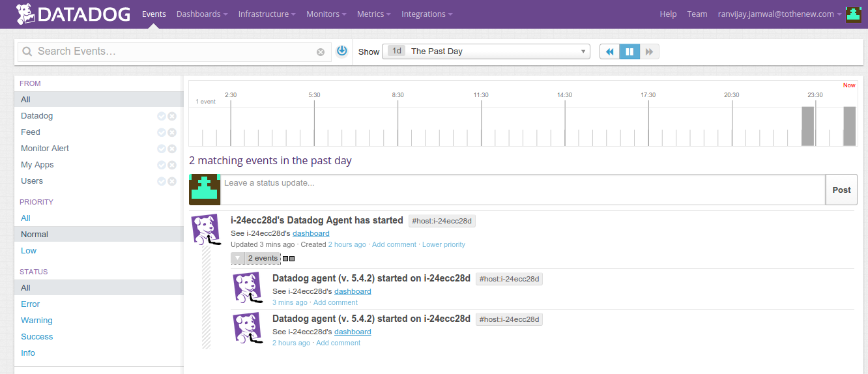Open dashboard link in the aggregated event
The height and width of the screenshot is (374, 868).
(311, 233)
